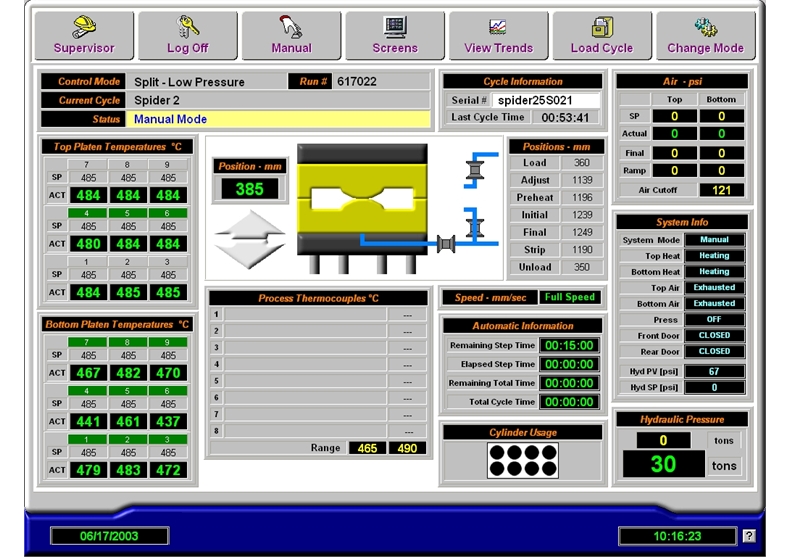
Task: Click the Air Cutoff value 121
Action: (721, 190)
